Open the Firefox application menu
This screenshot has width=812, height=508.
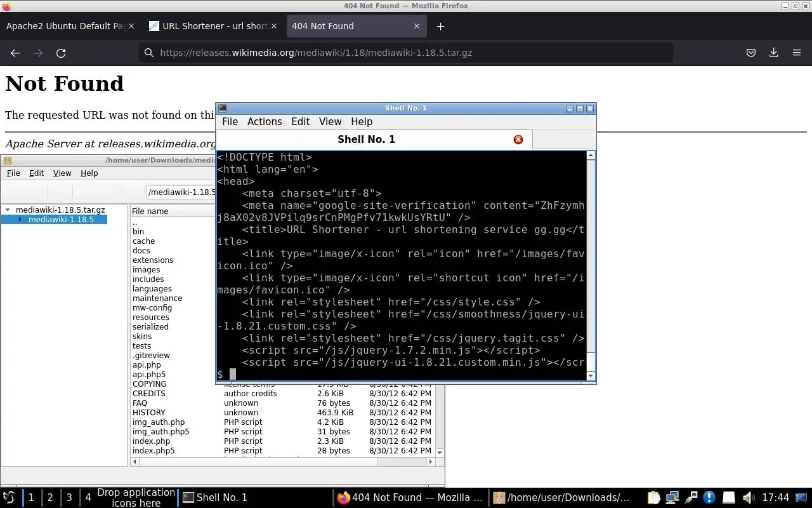click(x=797, y=53)
